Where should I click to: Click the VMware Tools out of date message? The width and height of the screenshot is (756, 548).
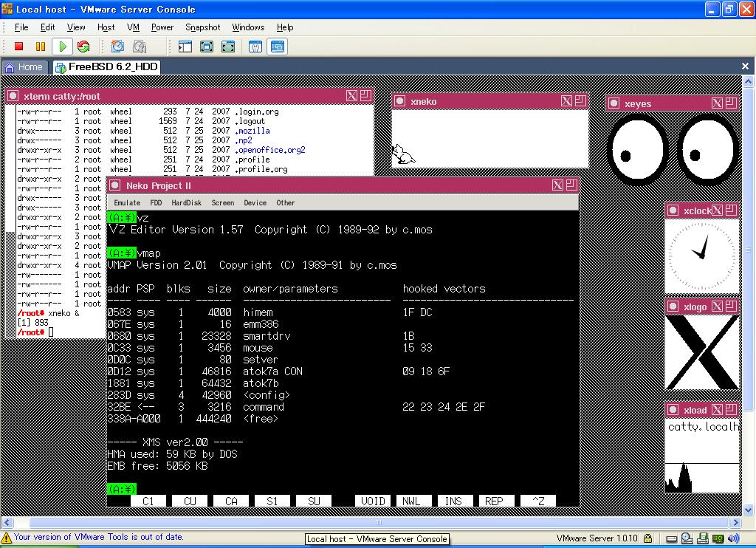[98, 537]
